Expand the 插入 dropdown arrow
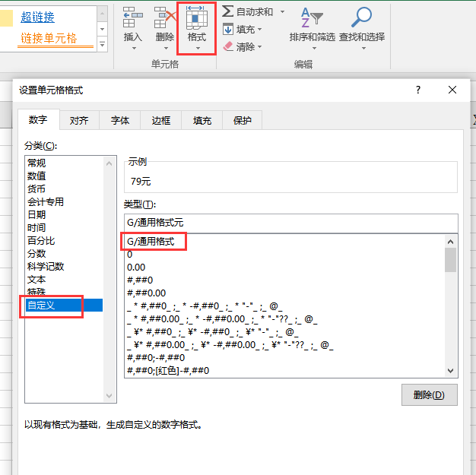 point(134,48)
